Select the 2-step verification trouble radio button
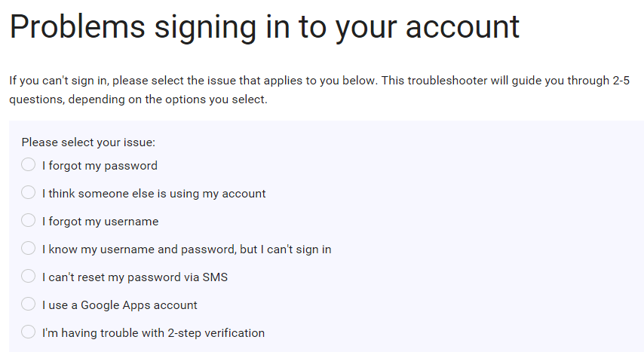Screen dimensions: 644x352 tap(29, 332)
